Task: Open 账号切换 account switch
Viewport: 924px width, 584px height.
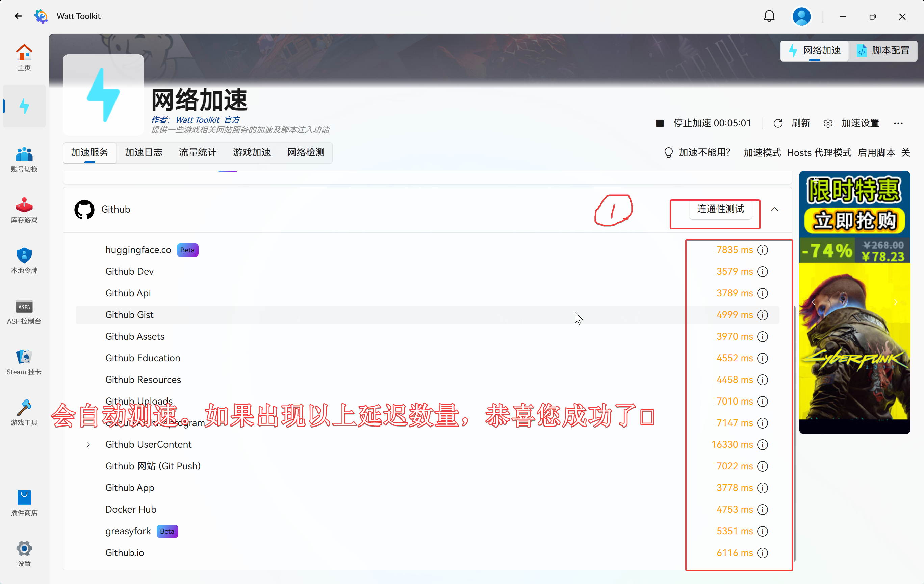Action: [x=24, y=160]
